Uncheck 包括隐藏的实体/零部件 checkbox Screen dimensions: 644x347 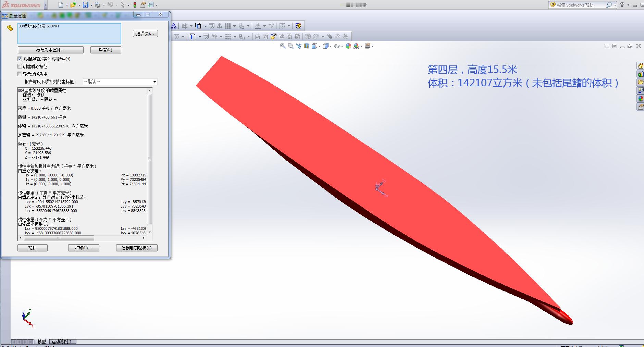[x=20, y=59]
